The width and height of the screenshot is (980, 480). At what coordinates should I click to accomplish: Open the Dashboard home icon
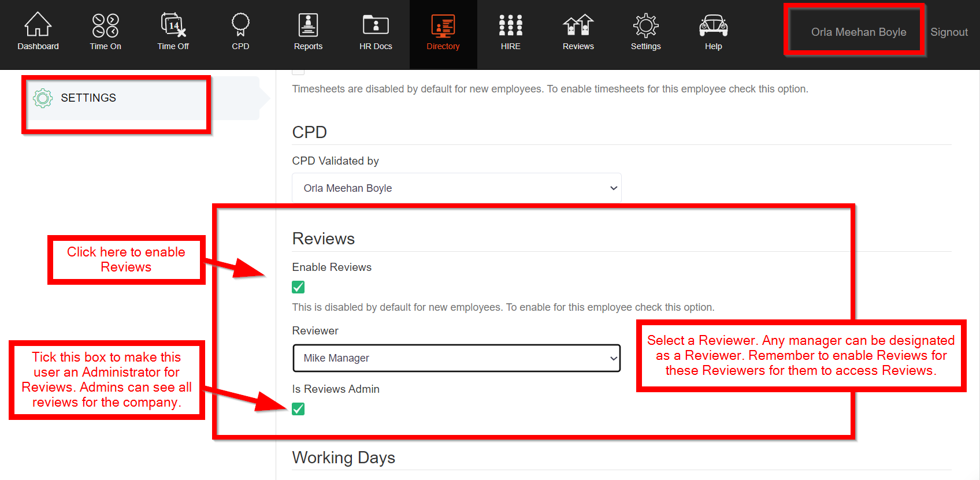click(x=38, y=25)
